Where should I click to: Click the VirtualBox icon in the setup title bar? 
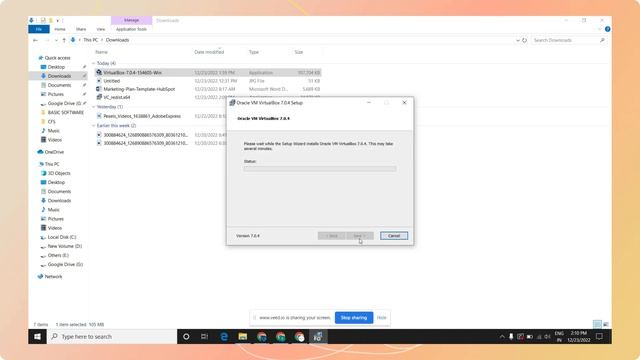232,103
